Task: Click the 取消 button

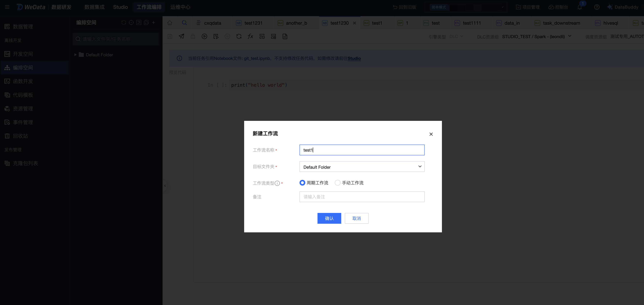Action: tap(356, 218)
